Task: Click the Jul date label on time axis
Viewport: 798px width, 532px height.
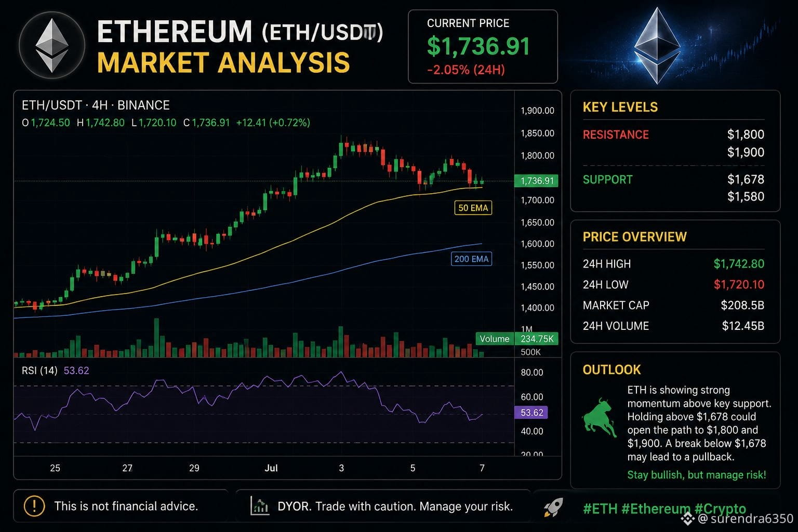Action: click(x=271, y=468)
